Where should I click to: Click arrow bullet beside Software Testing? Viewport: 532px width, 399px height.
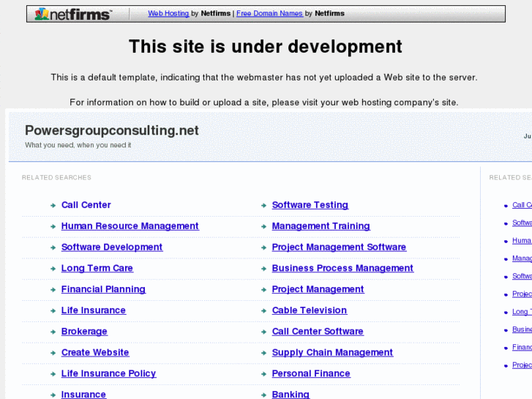pyautogui.click(x=263, y=206)
